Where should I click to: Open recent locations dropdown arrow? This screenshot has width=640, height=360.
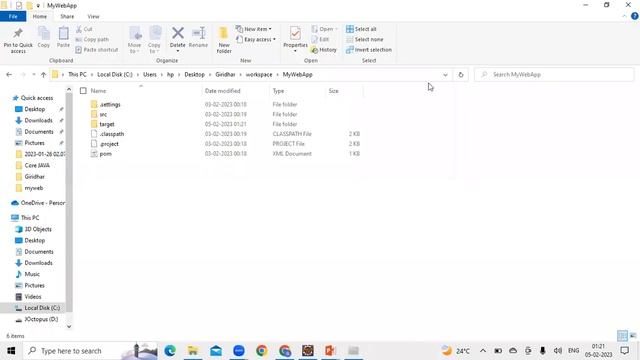click(x=33, y=75)
